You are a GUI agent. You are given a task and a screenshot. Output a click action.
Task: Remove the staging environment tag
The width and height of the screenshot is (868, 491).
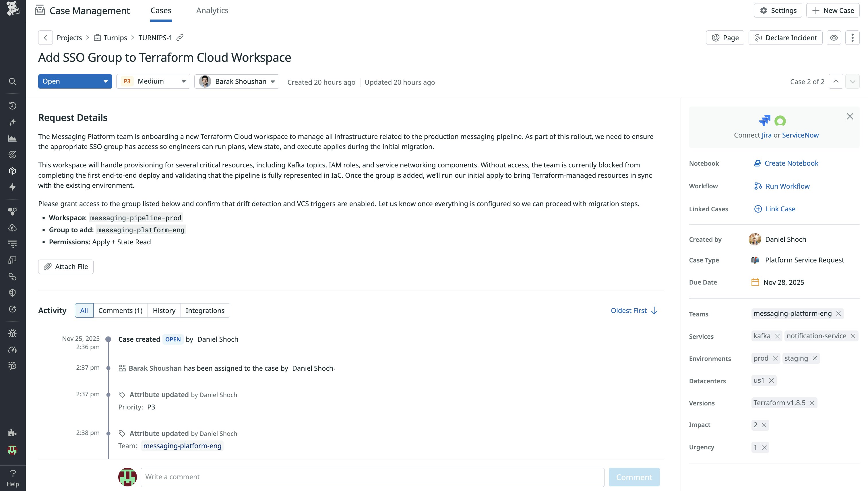tap(815, 358)
